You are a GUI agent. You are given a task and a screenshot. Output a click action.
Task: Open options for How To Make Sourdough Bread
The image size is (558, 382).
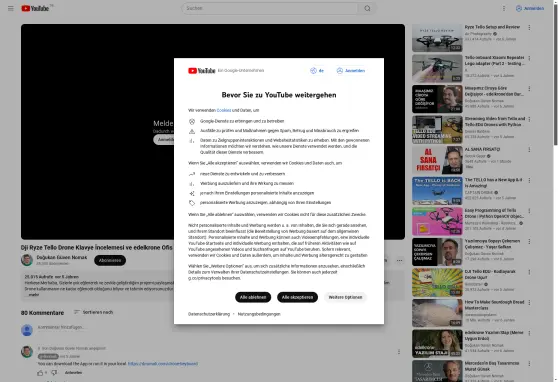(x=529, y=303)
